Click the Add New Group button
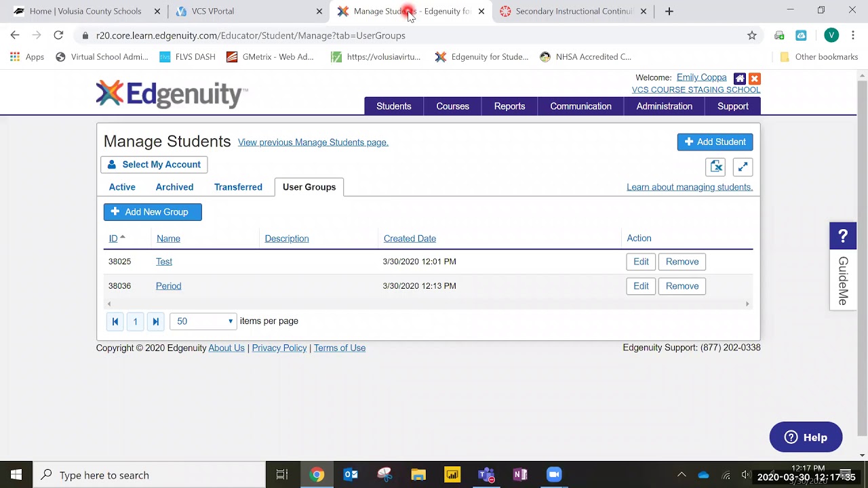 153,212
